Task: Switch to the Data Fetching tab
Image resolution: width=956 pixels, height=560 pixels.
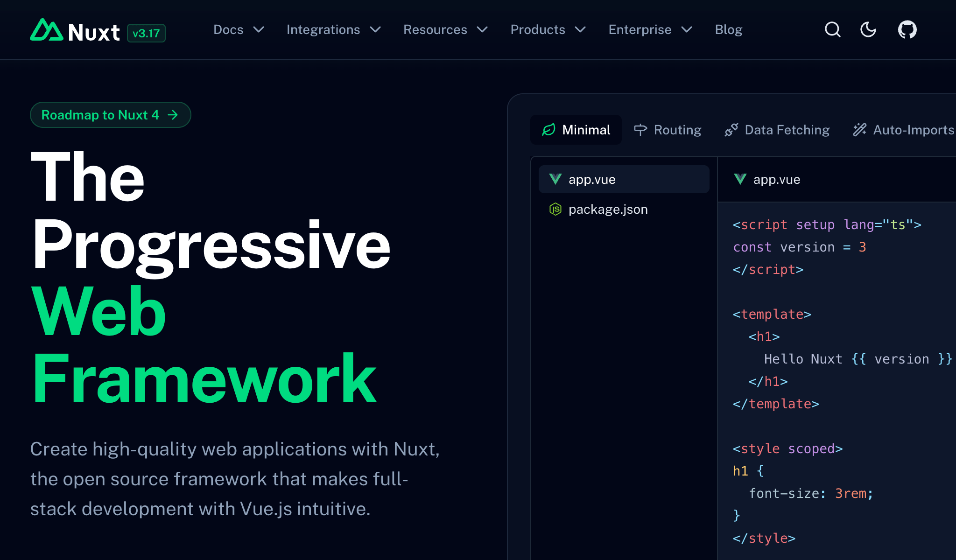Action: click(x=777, y=130)
